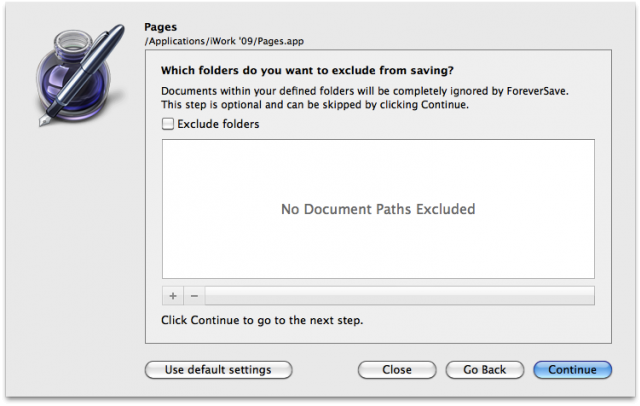
Task: Click the Which folders to exclude heading
Action: point(307,71)
